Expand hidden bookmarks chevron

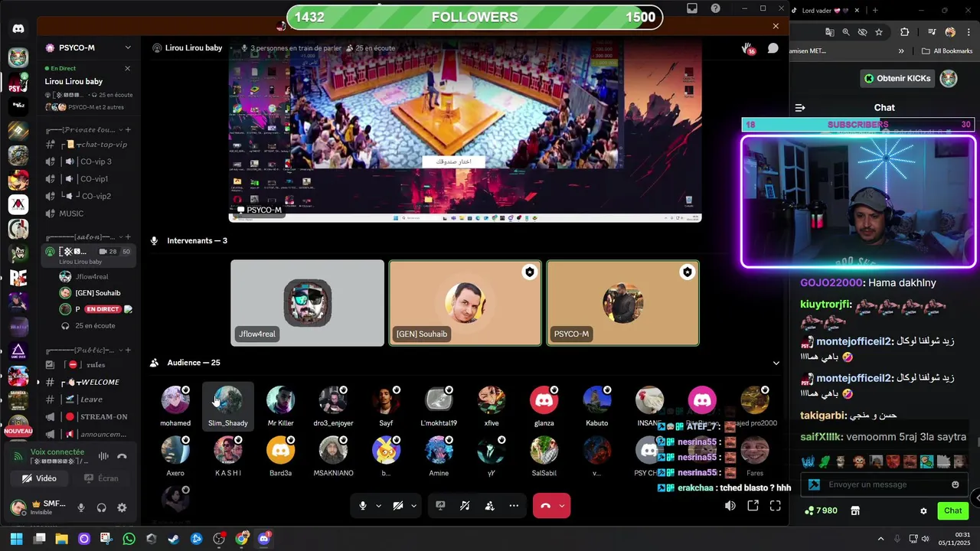(x=901, y=51)
